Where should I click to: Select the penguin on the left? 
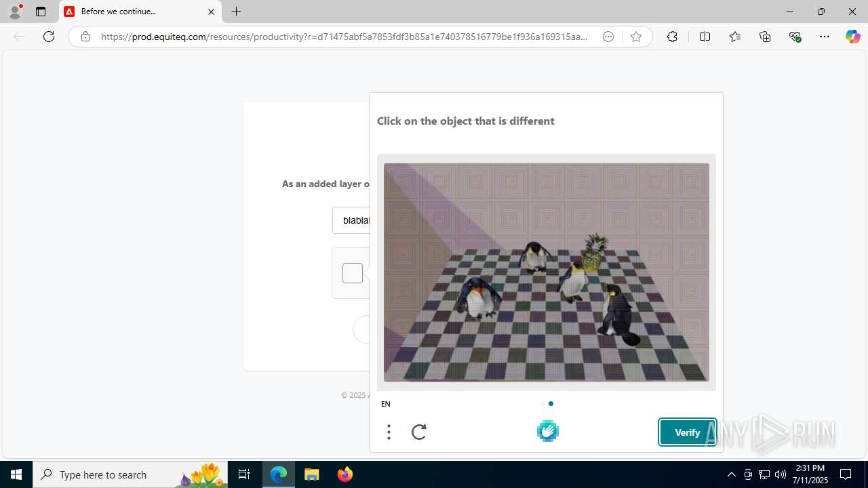pyautogui.click(x=479, y=298)
